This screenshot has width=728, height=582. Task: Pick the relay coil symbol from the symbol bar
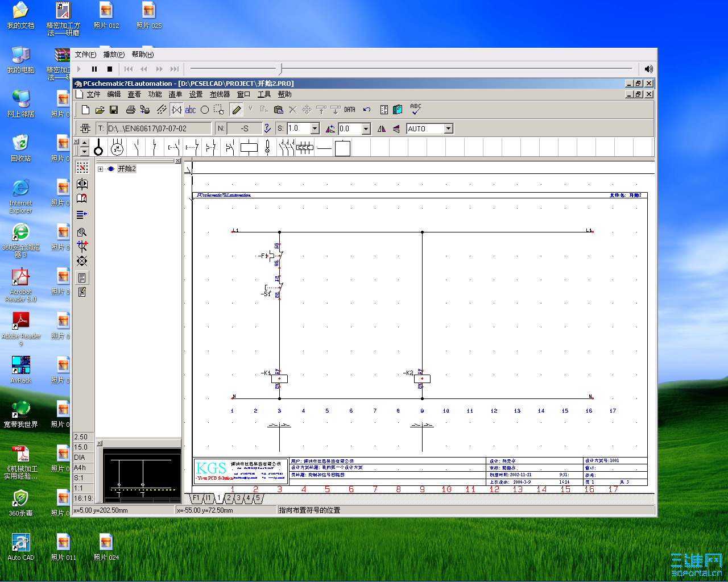pos(249,148)
